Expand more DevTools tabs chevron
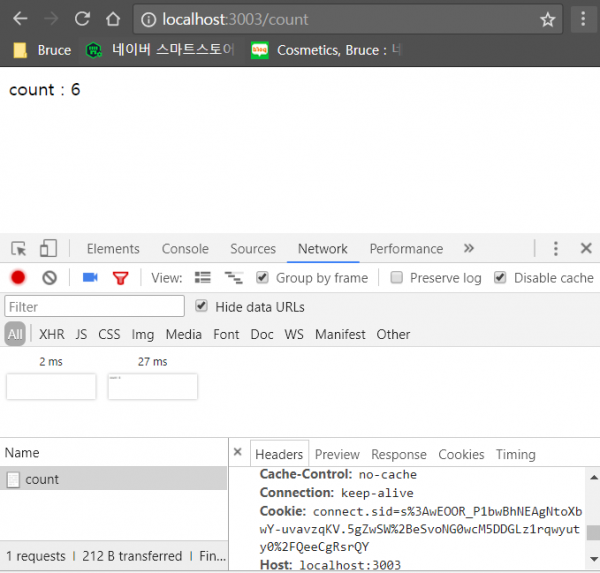 [x=468, y=249]
